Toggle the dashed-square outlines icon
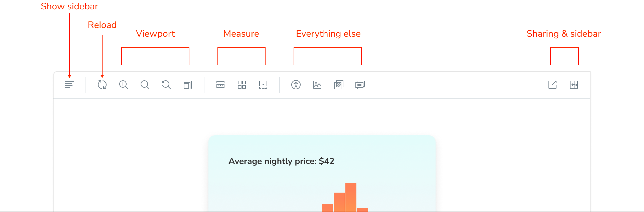Screen dimensions: 644x212 (x=263, y=85)
